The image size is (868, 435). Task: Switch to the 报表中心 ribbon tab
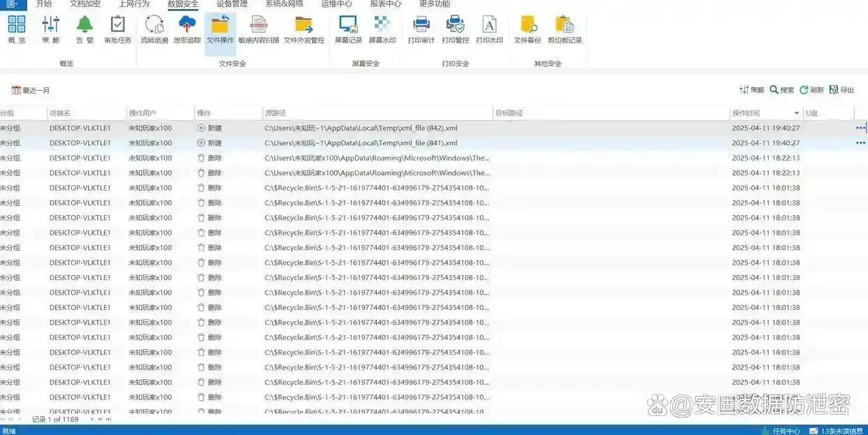[385, 4]
